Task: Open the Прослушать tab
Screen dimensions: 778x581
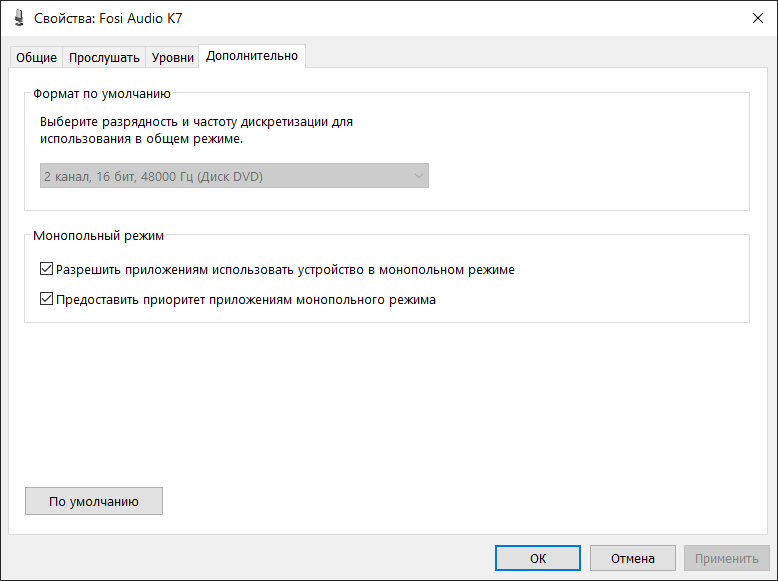Action: click(x=104, y=58)
